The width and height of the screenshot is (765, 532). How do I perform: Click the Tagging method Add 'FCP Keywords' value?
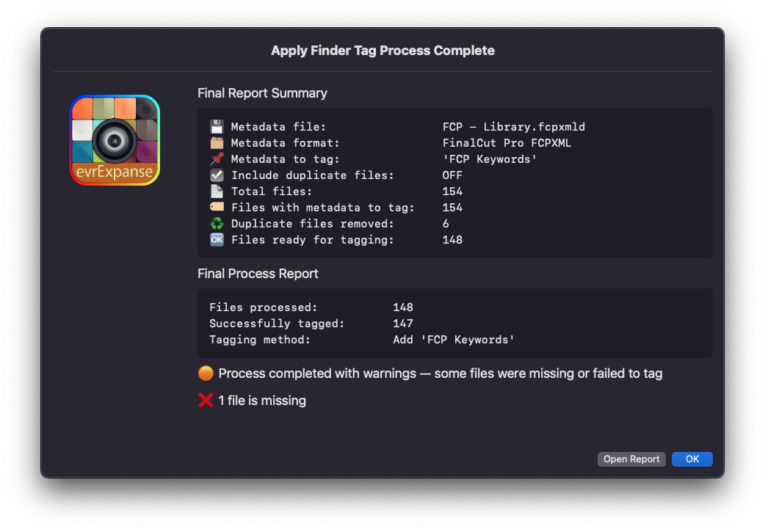[x=454, y=340]
